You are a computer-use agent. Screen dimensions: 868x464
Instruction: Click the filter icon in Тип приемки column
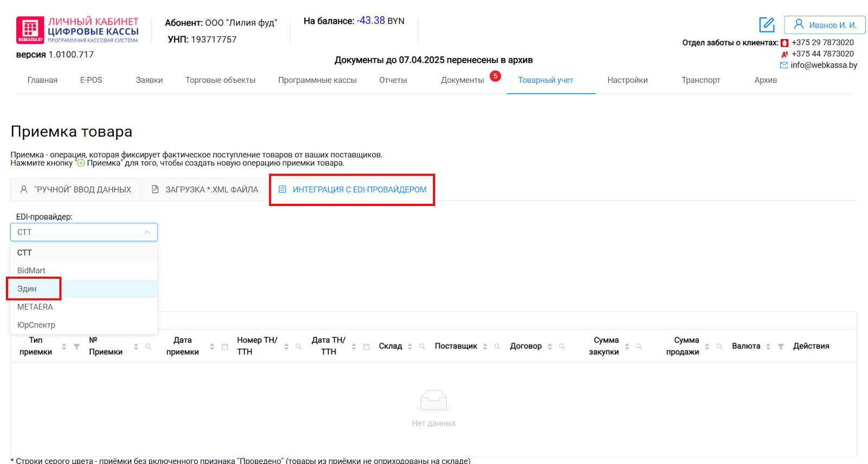[76, 346]
